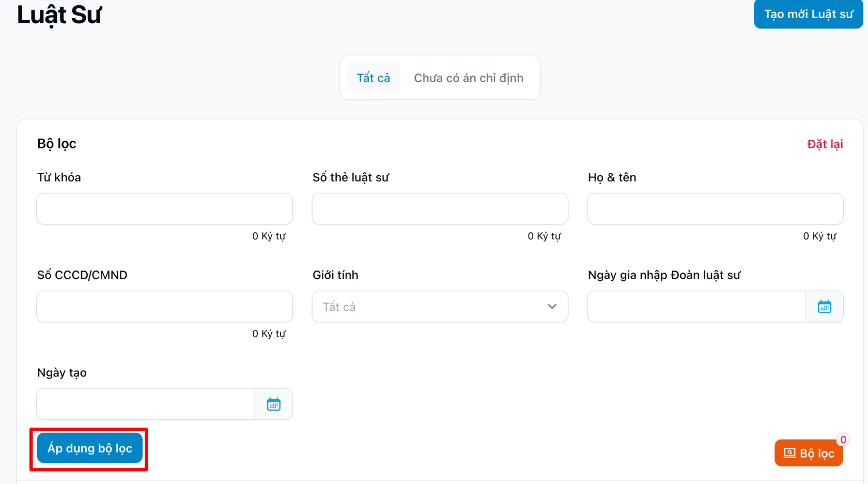Select the Họ & tên input box
This screenshot has height=484, width=868.
[715, 209]
